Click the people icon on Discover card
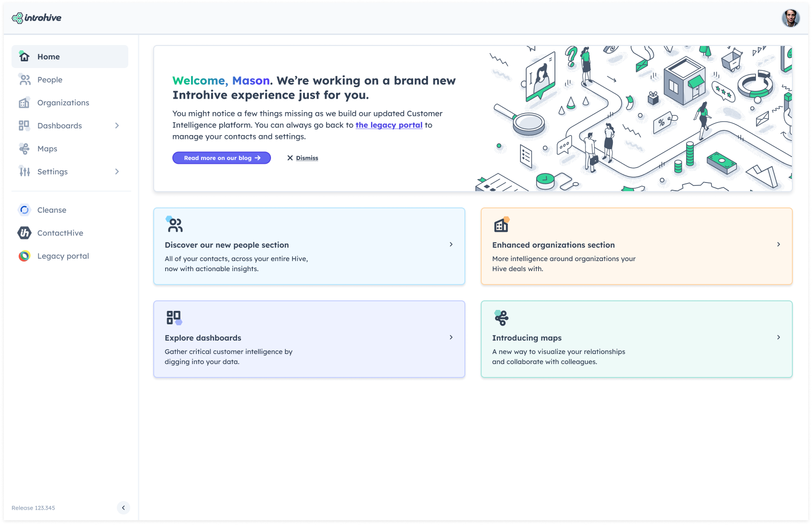The image size is (812, 525). point(174,224)
